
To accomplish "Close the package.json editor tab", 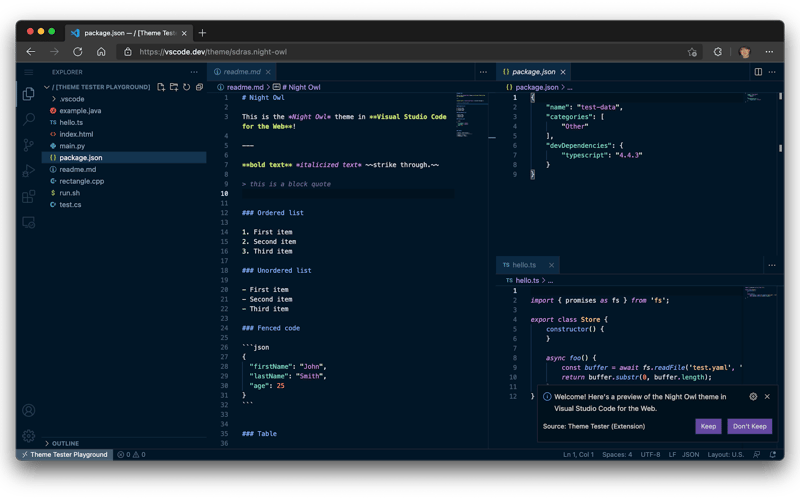I will (x=563, y=72).
